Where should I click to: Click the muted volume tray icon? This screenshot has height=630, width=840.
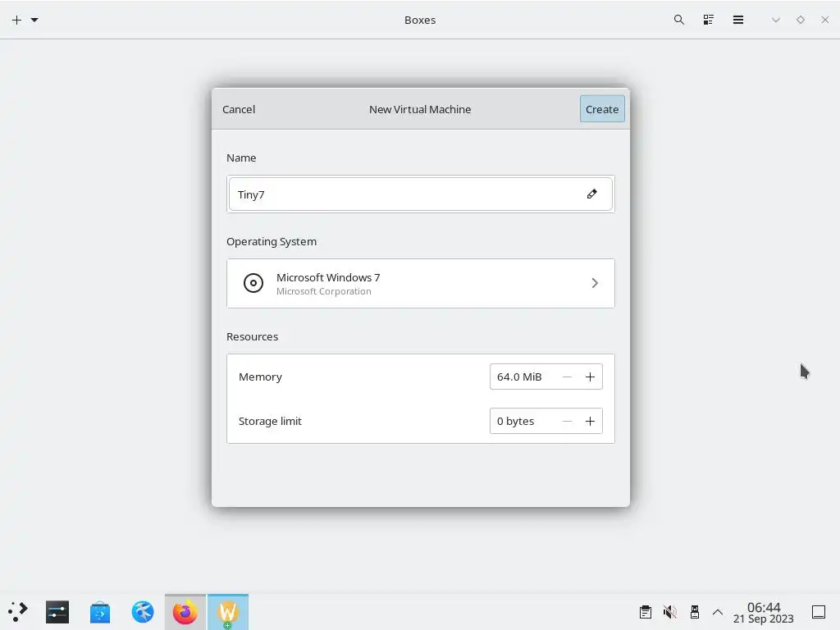[669, 612]
